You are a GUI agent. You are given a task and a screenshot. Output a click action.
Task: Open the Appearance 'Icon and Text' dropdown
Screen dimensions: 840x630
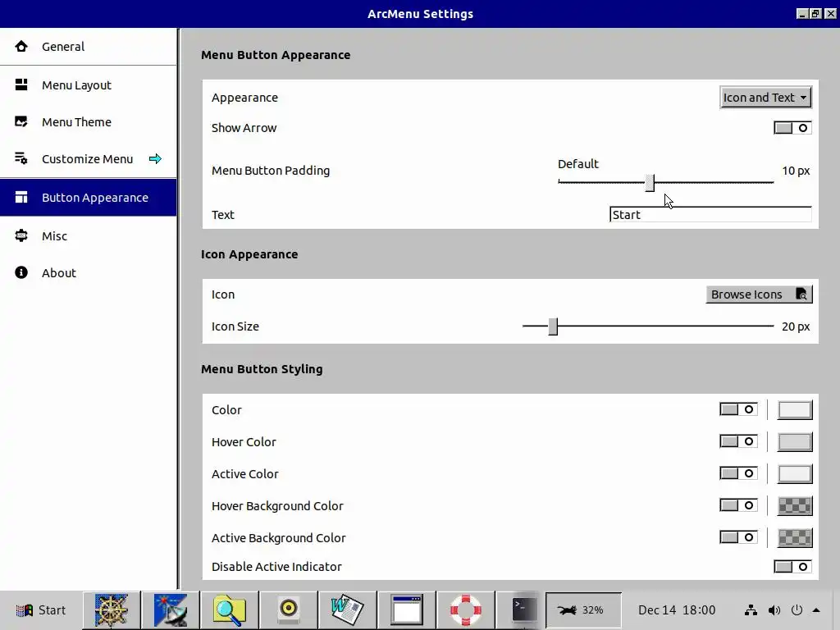click(765, 98)
